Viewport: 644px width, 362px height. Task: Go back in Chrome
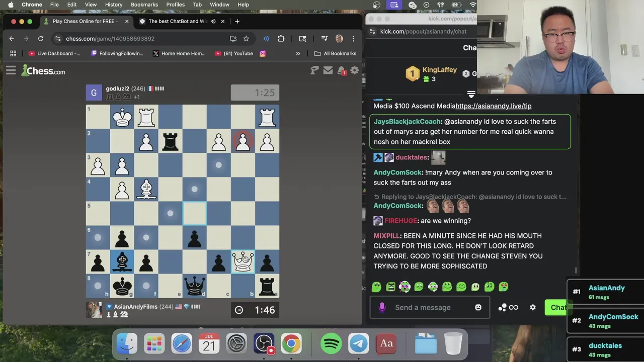(12, 38)
